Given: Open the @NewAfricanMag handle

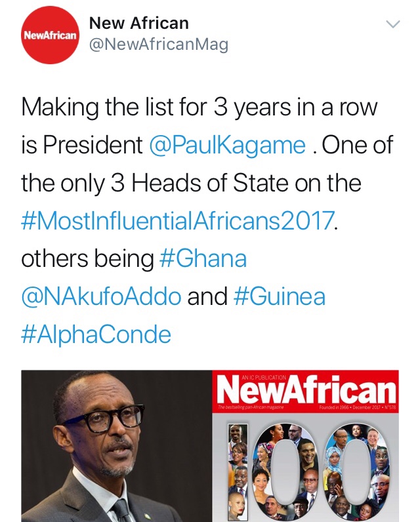Looking at the screenshot, I should pos(158,46).
